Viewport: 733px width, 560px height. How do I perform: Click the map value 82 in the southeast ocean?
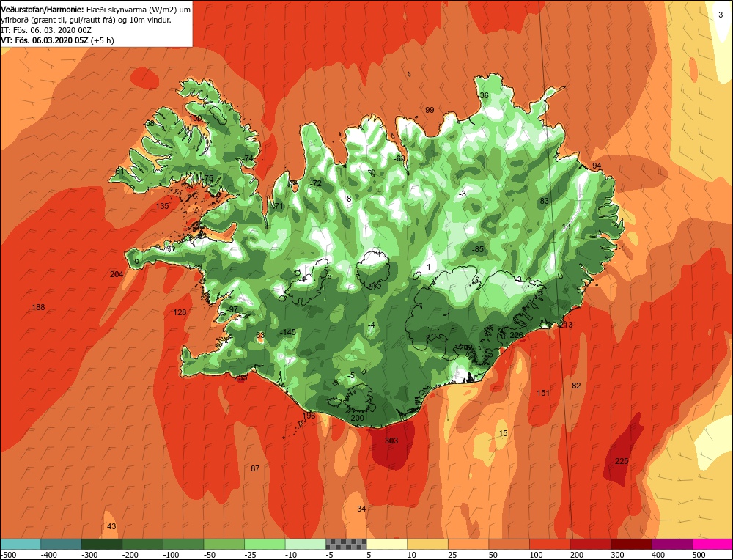tap(576, 385)
